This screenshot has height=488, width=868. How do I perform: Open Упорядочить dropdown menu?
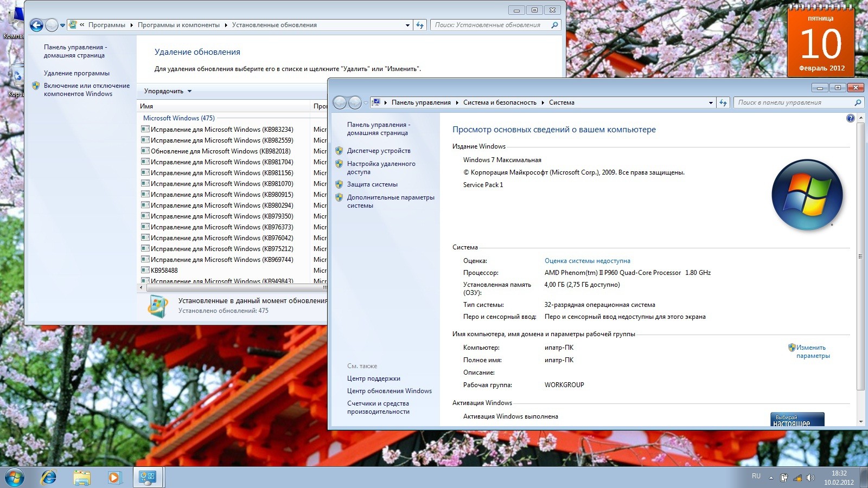(x=168, y=91)
